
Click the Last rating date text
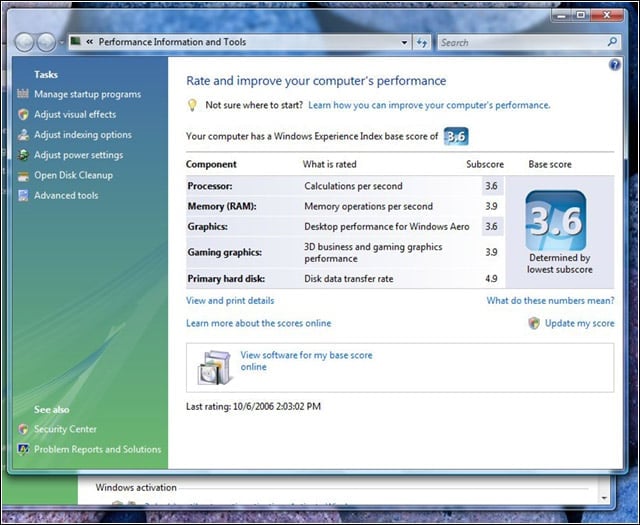point(253,407)
